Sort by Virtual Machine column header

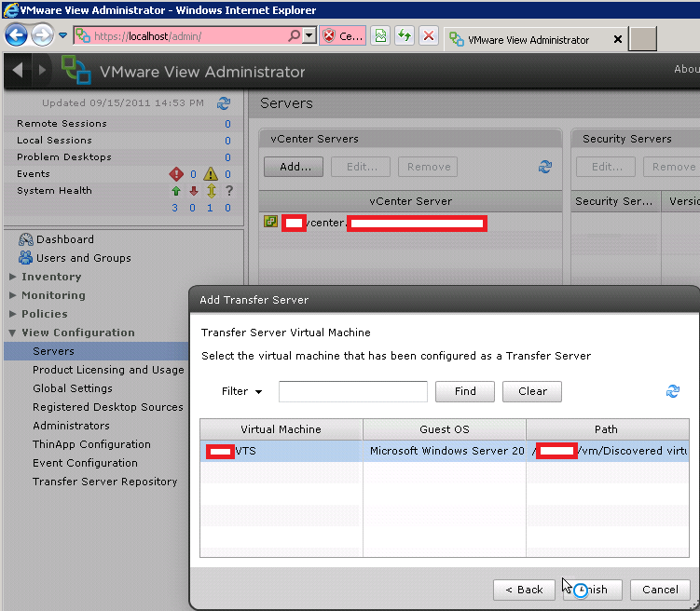tap(281, 429)
